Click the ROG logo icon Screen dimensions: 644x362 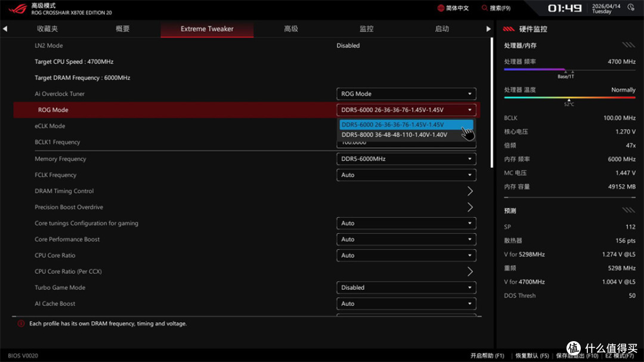coord(17,8)
